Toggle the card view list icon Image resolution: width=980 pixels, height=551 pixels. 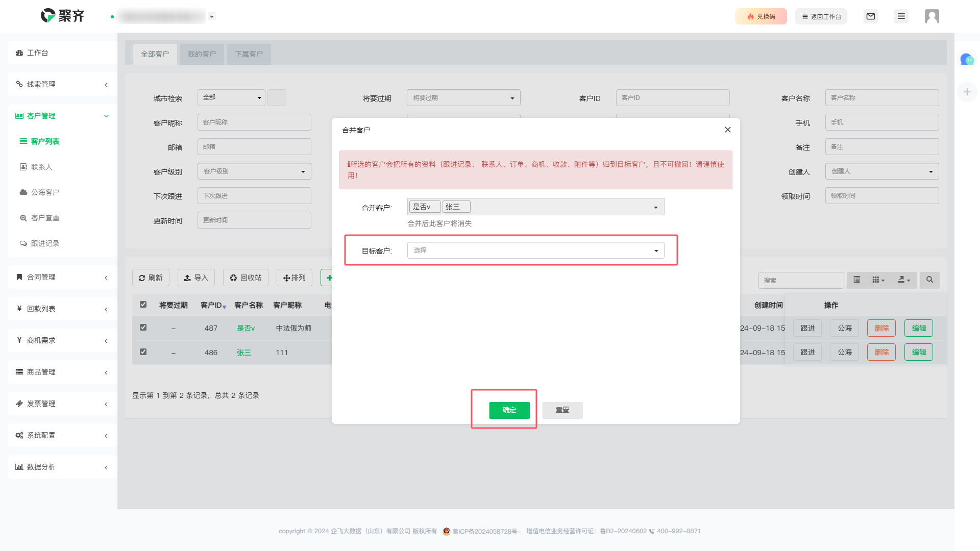click(857, 280)
